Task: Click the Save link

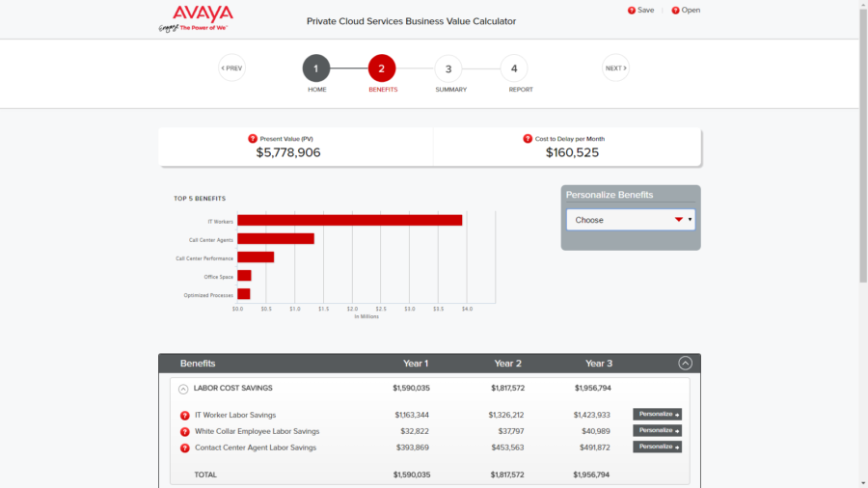Action: coord(645,10)
